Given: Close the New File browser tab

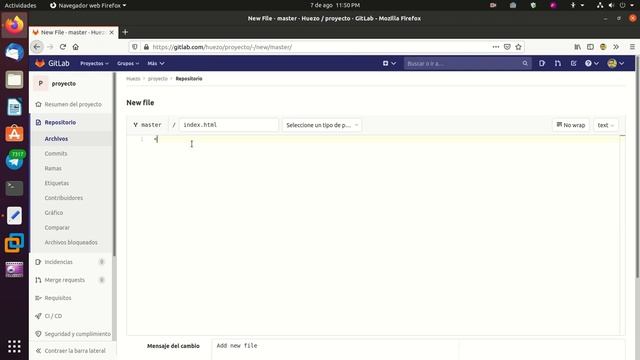Looking at the screenshot, I should point(111,32).
